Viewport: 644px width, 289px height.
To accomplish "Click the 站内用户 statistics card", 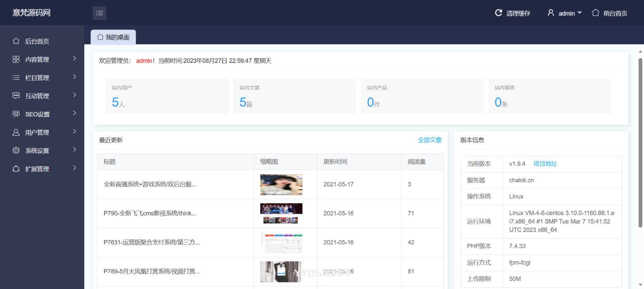I will coord(167,96).
